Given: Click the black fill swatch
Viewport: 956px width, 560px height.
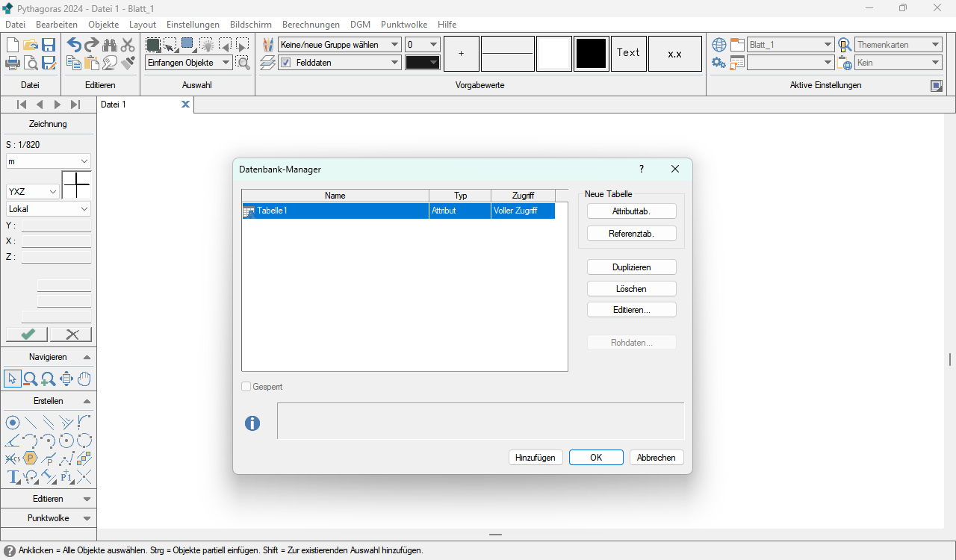Looking at the screenshot, I should [592, 54].
